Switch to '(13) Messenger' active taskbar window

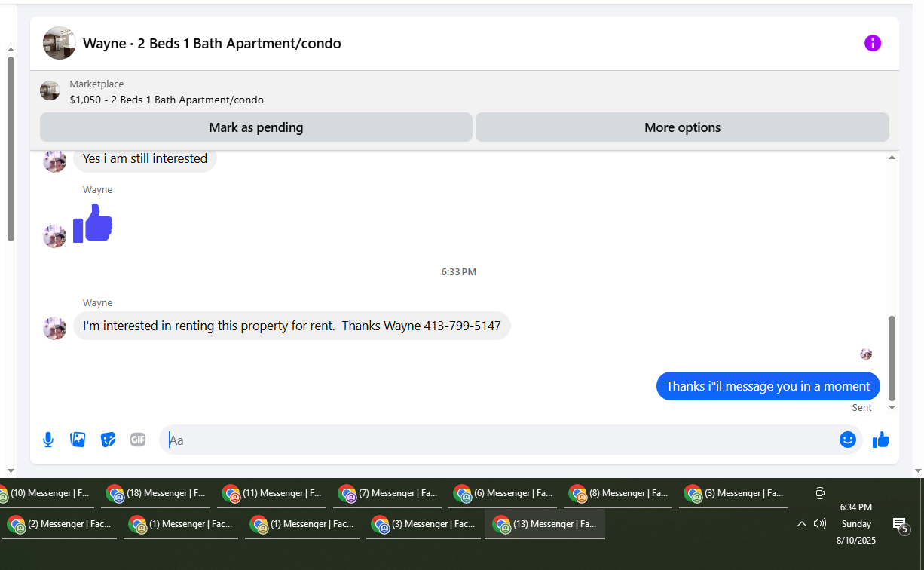click(545, 524)
